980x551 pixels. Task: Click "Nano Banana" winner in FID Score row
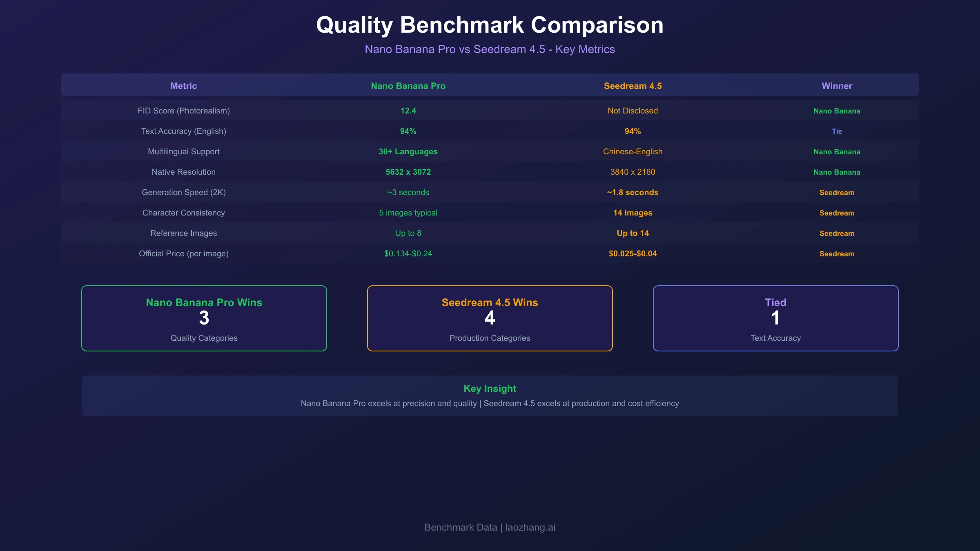(x=837, y=111)
